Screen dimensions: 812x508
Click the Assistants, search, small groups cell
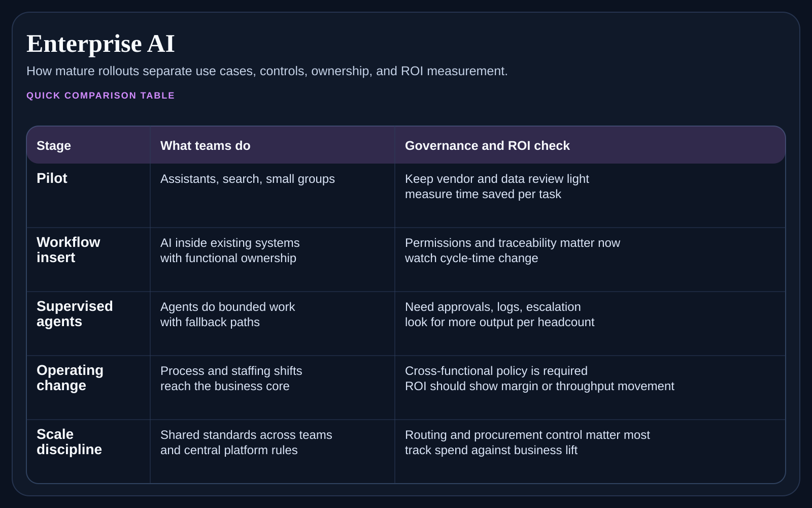tap(248, 179)
